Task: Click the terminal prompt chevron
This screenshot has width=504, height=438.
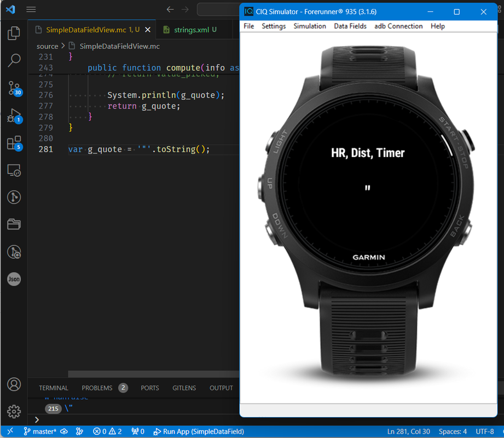Action: 37,420
